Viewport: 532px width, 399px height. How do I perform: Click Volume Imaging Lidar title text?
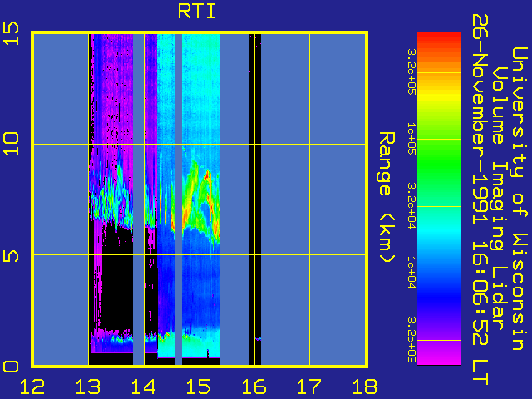pyautogui.click(x=499, y=199)
